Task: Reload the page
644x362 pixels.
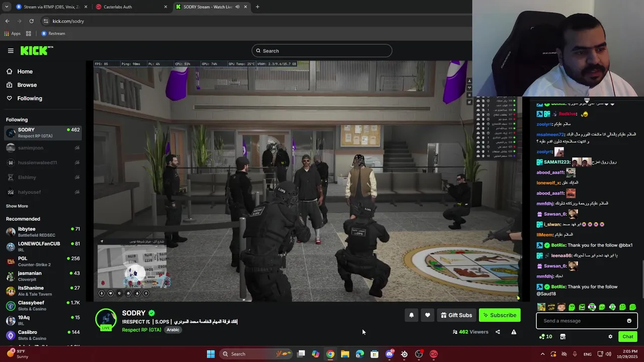Action: 31,21
